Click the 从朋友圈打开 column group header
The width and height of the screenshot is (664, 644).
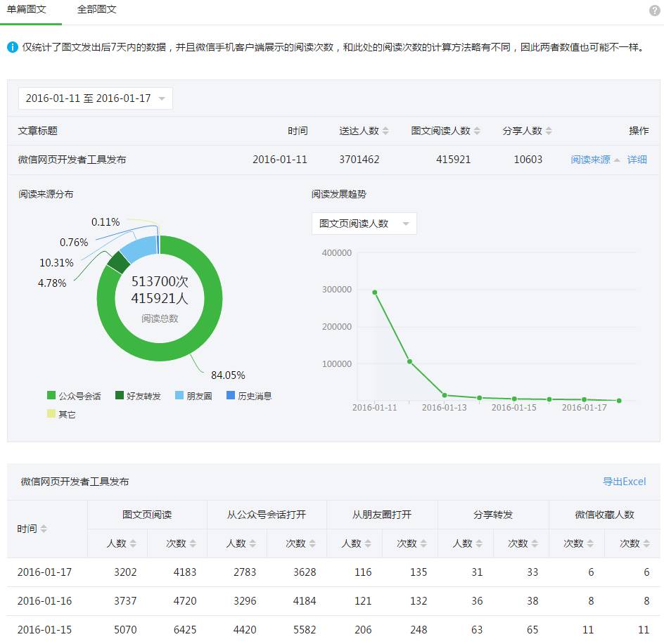coord(382,515)
